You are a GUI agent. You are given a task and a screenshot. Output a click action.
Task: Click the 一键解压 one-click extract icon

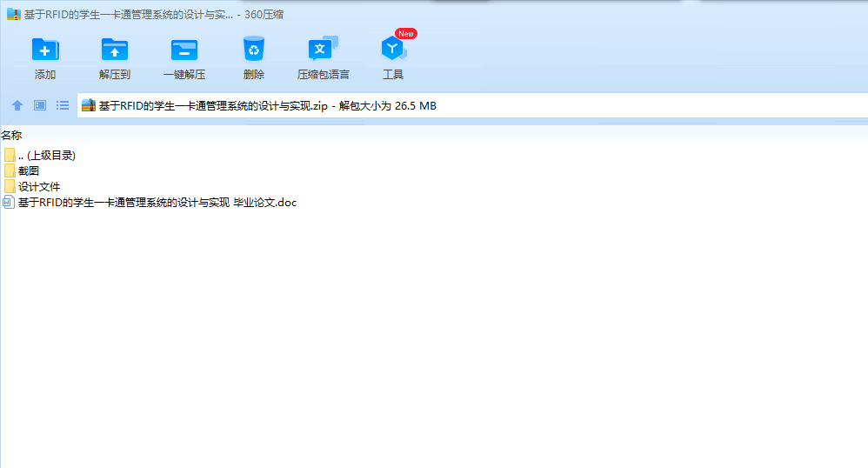tap(184, 50)
